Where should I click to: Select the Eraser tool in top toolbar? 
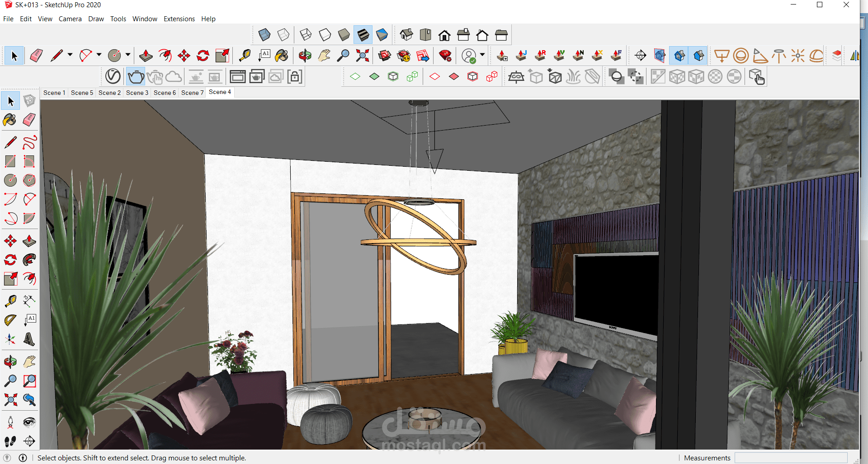[x=36, y=56]
